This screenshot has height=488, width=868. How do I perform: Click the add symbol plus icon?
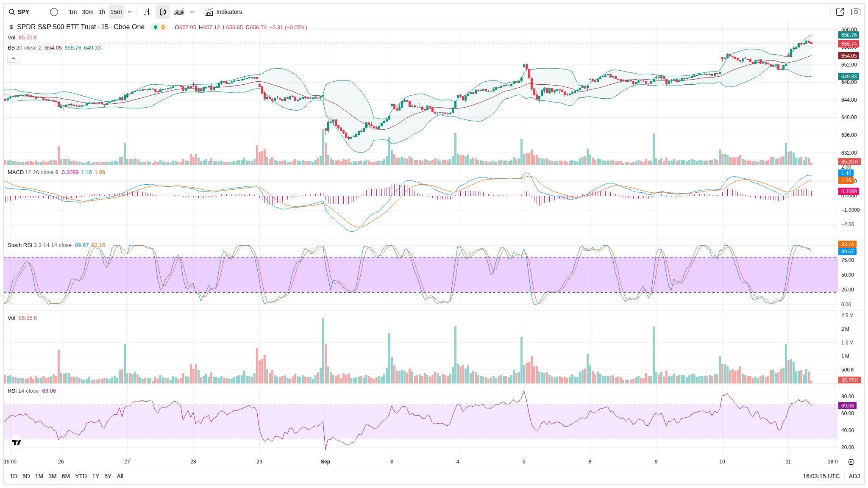coord(54,12)
